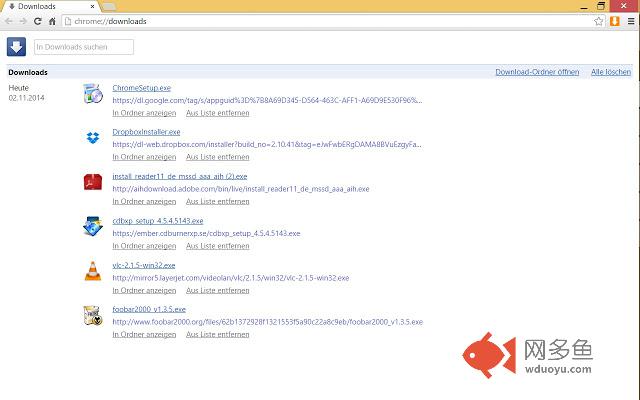Open the dl-web.dropbox.com source URL

(267, 144)
